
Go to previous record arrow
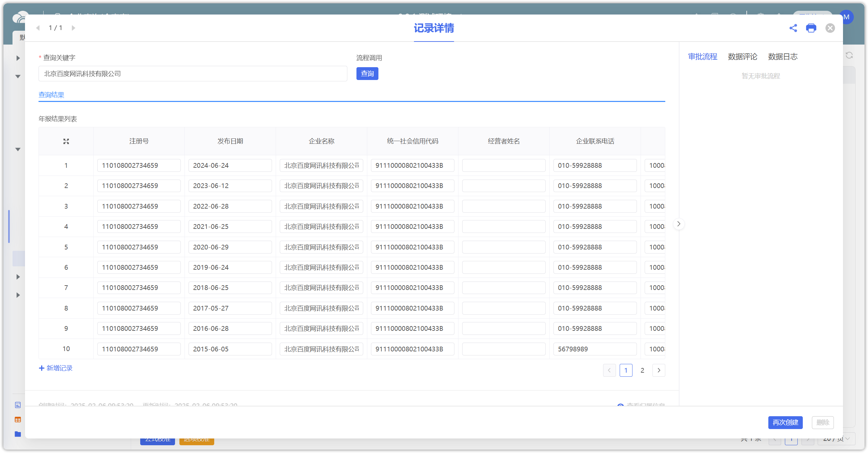pos(38,28)
